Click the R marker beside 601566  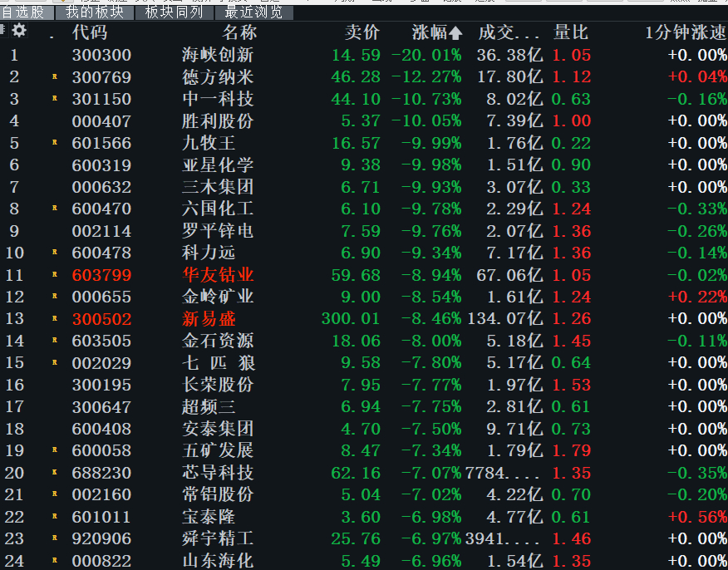pyautogui.click(x=54, y=143)
